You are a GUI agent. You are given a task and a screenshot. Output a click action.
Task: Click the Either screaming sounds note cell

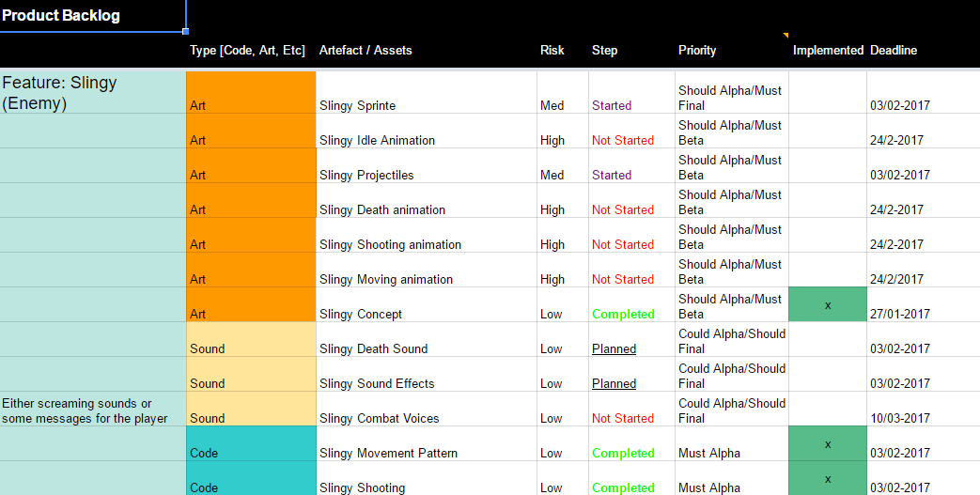[x=92, y=410]
